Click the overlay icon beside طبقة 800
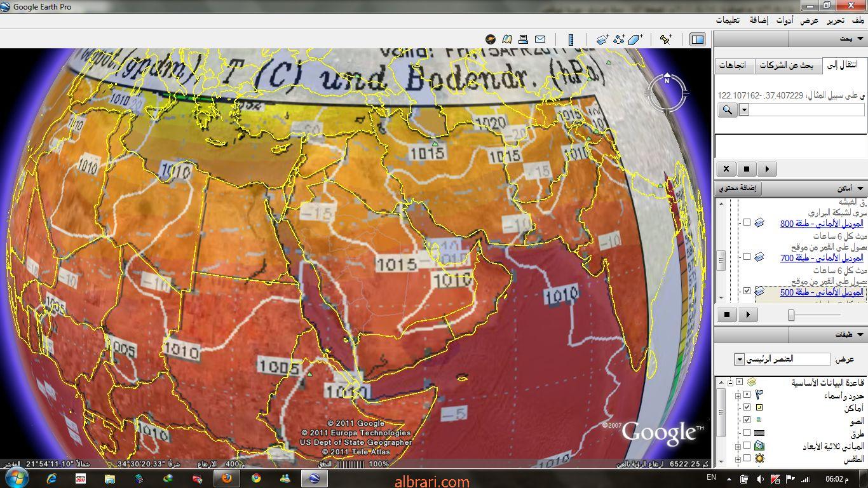Screen dimensions: 868x488 (x=759, y=223)
